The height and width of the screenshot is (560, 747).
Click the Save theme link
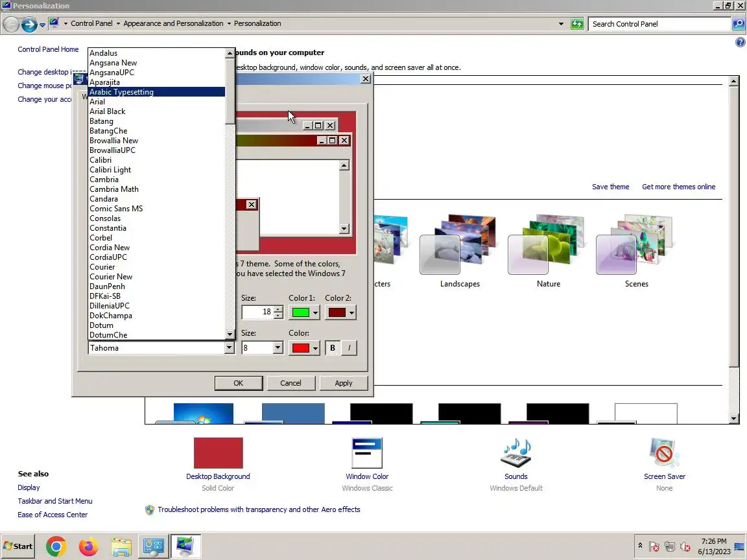pos(610,187)
